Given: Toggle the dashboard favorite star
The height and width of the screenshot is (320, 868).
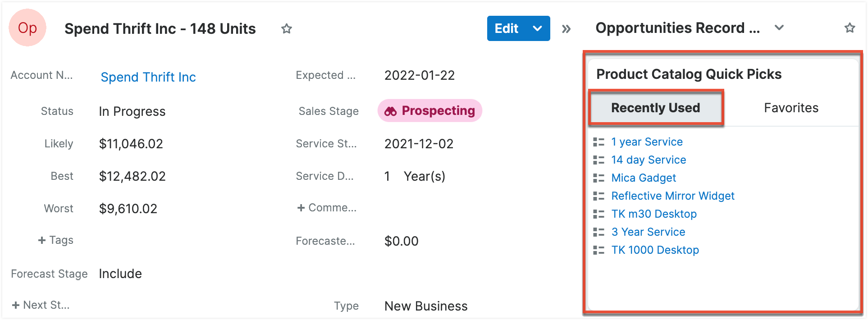Looking at the screenshot, I should [x=850, y=28].
